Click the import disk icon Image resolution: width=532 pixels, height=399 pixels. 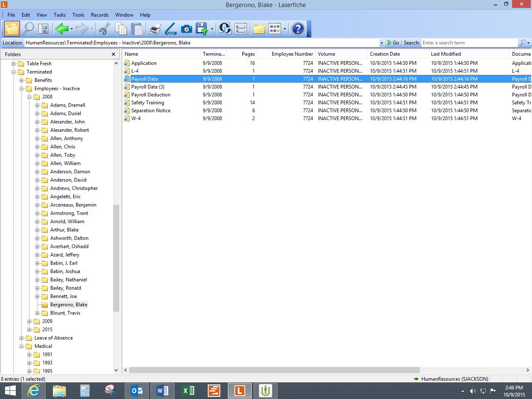(202, 29)
